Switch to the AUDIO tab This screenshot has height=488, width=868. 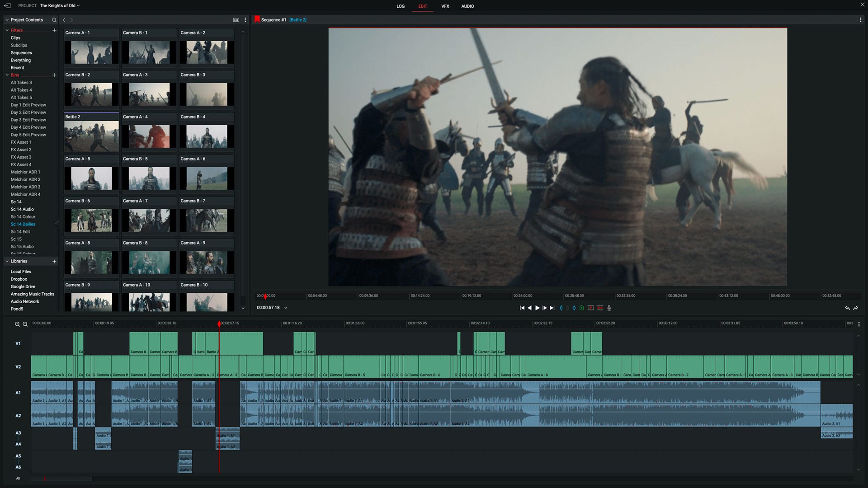[467, 6]
